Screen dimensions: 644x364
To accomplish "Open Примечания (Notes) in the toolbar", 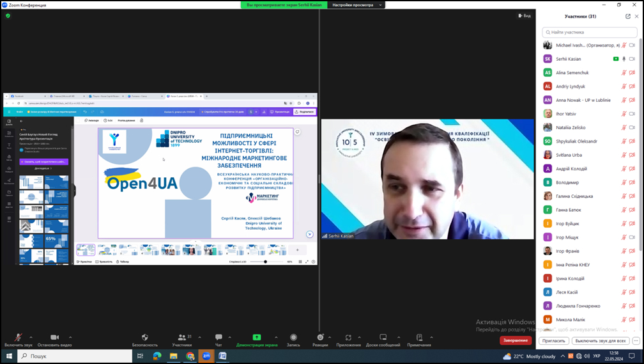I will 419,337.
